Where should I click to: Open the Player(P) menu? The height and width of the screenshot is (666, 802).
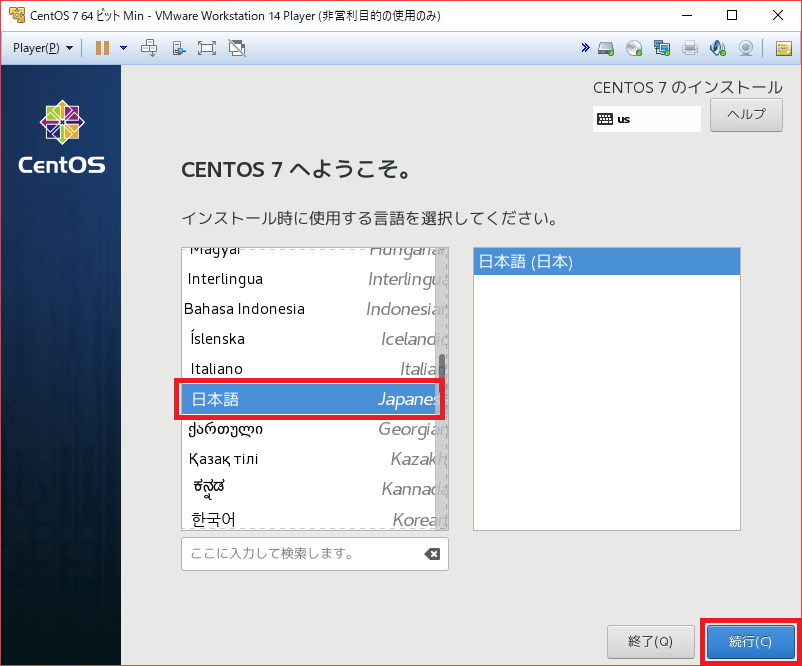[43, 48]
